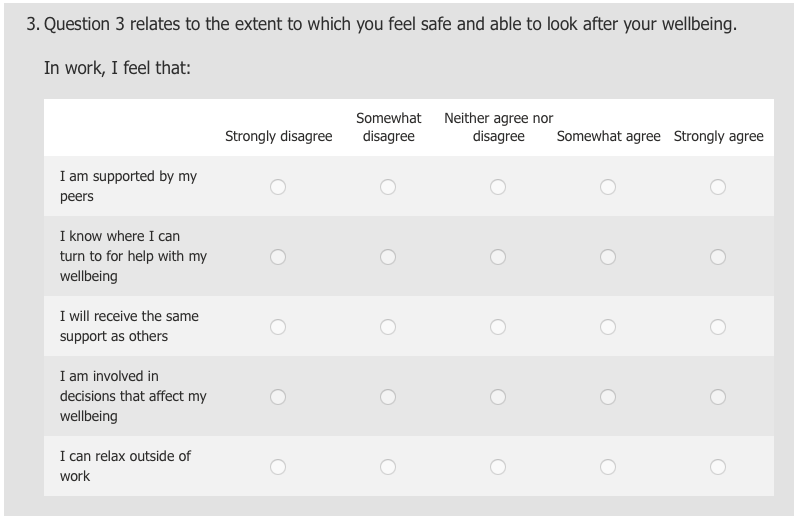
Task: Click the 'Somewhat agree' column header
Action: [608, 136]
